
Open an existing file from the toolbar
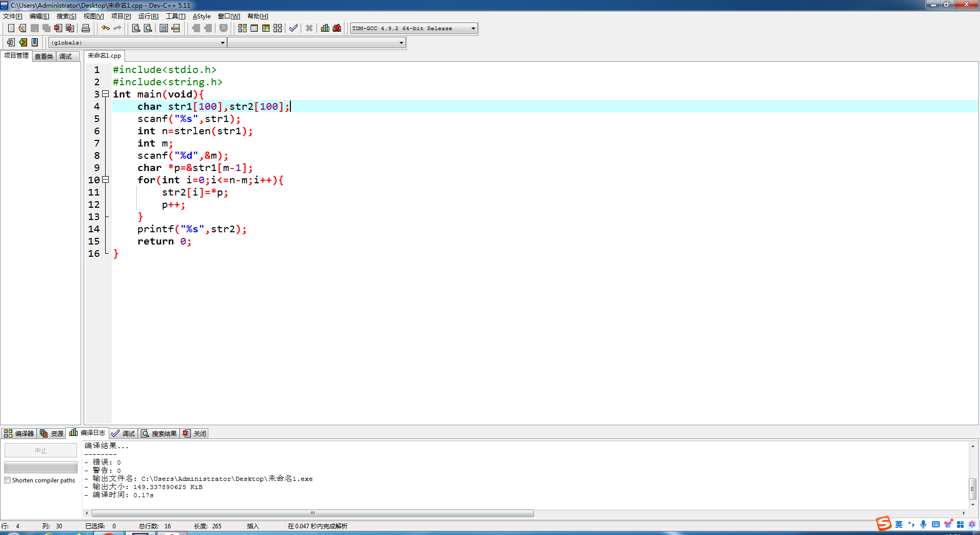coord(22,28)
